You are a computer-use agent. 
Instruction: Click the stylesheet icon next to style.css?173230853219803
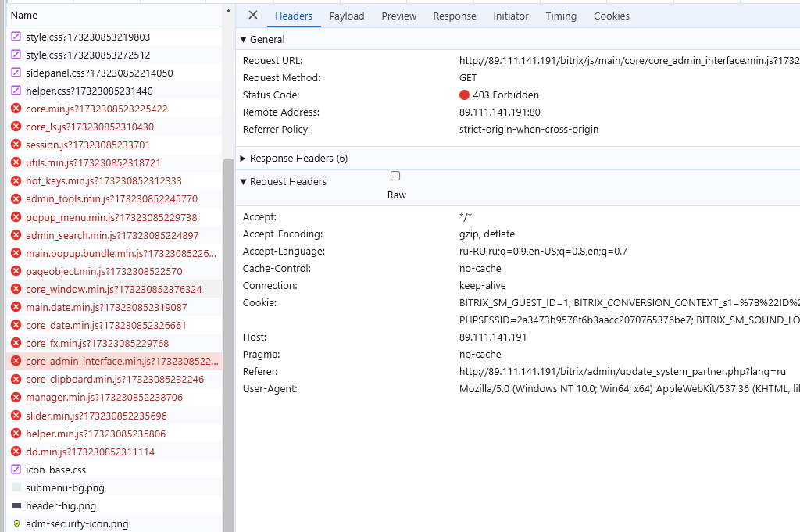pos(16,37)
